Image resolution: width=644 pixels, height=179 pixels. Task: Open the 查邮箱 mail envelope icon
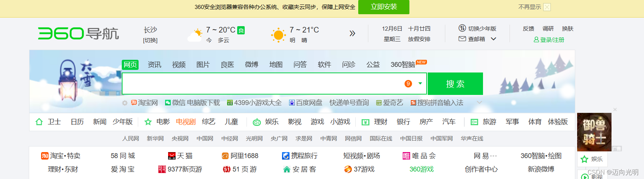(462, 38)
